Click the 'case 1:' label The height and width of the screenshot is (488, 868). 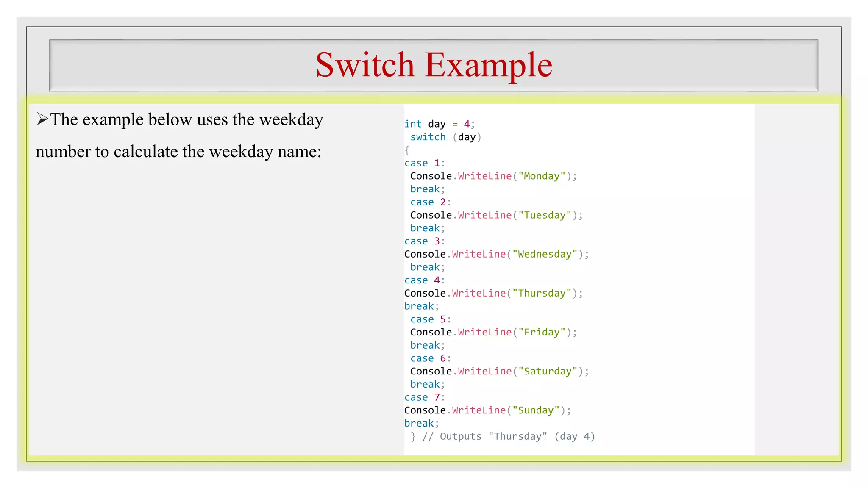pyautogui.click(x=424, y=163)
